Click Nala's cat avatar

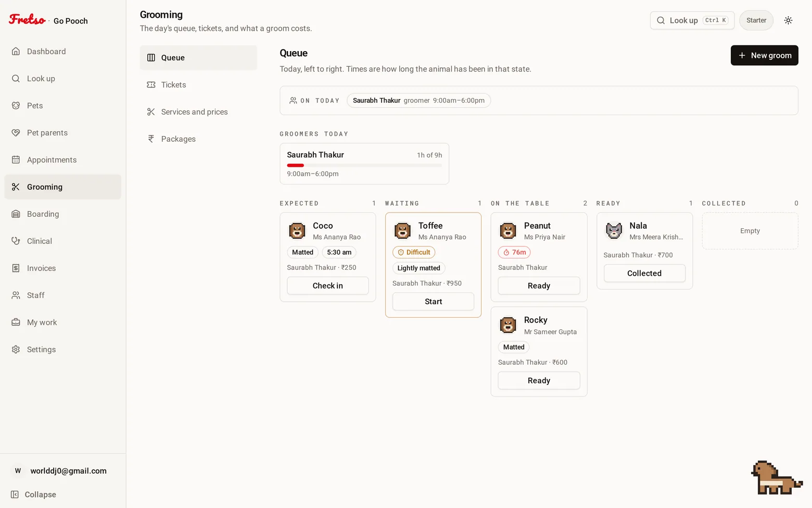point(614,230)
